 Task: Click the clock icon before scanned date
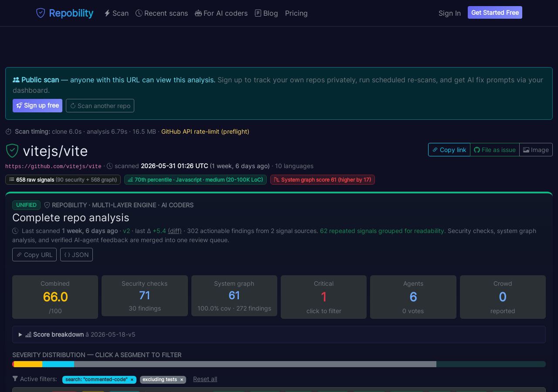(110, 166)
